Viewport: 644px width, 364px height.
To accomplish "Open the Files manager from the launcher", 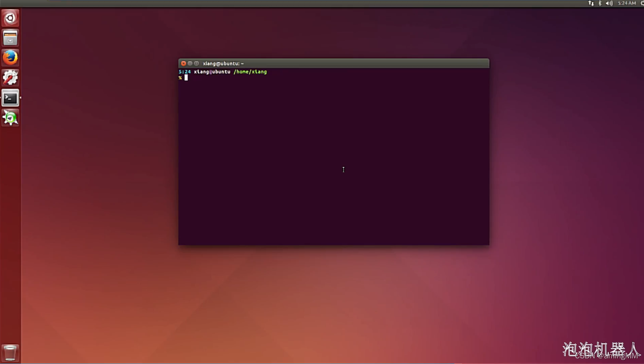I will point(10,38).
